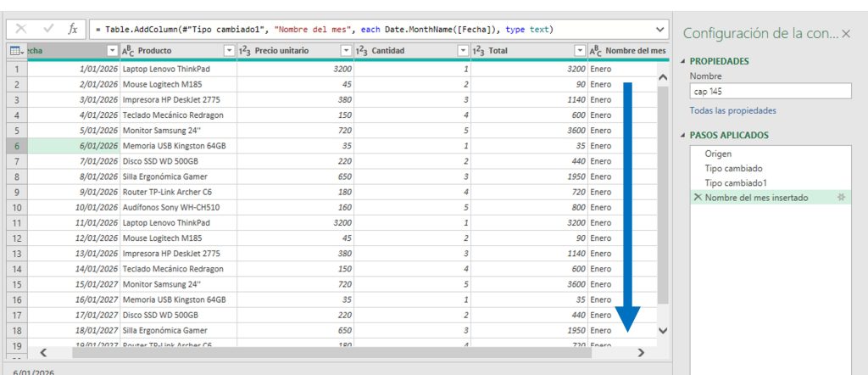868x375 pixels.
Task: Click vertical scrollbar down arrow
Action: pyautogui.click(x=663, y=330)
